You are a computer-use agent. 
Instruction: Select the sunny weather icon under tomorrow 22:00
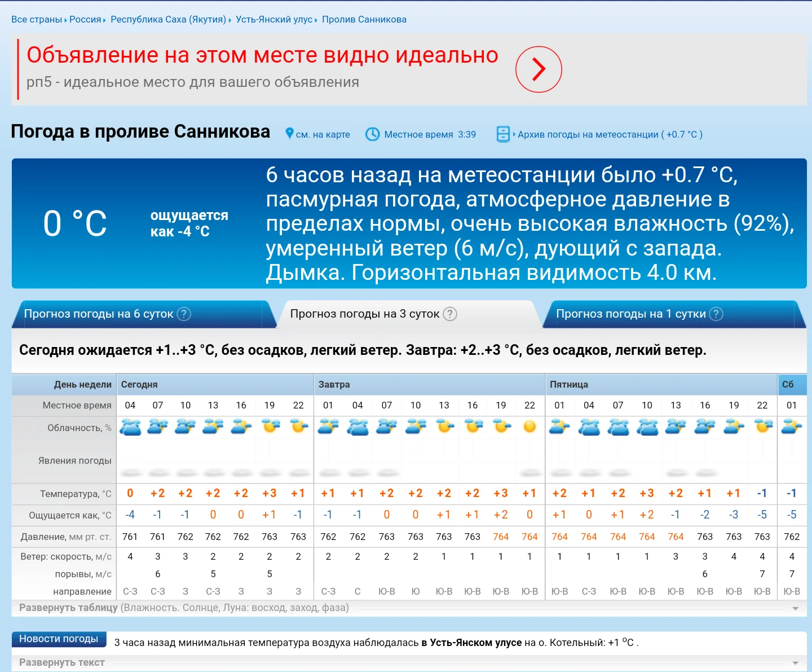pyautogui.click(x=529, y=427)
